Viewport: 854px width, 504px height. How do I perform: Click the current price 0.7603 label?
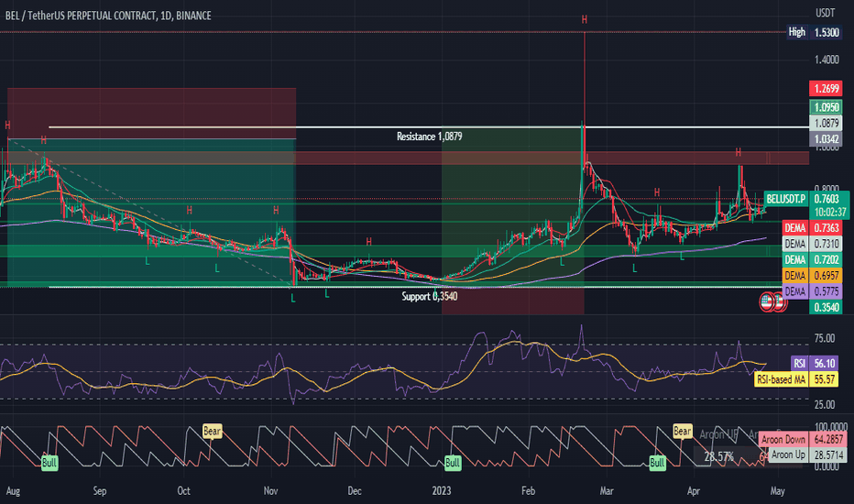click(x=826, y=199)
